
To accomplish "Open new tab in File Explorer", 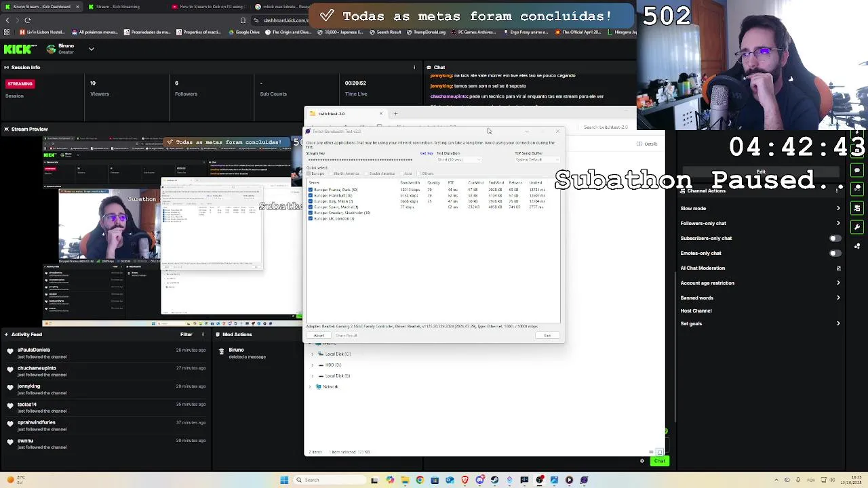I will [395, 113].
